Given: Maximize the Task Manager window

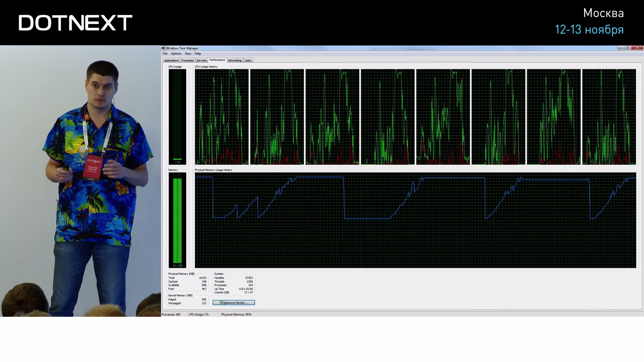Looking at the screenshot, I should 628,48.
